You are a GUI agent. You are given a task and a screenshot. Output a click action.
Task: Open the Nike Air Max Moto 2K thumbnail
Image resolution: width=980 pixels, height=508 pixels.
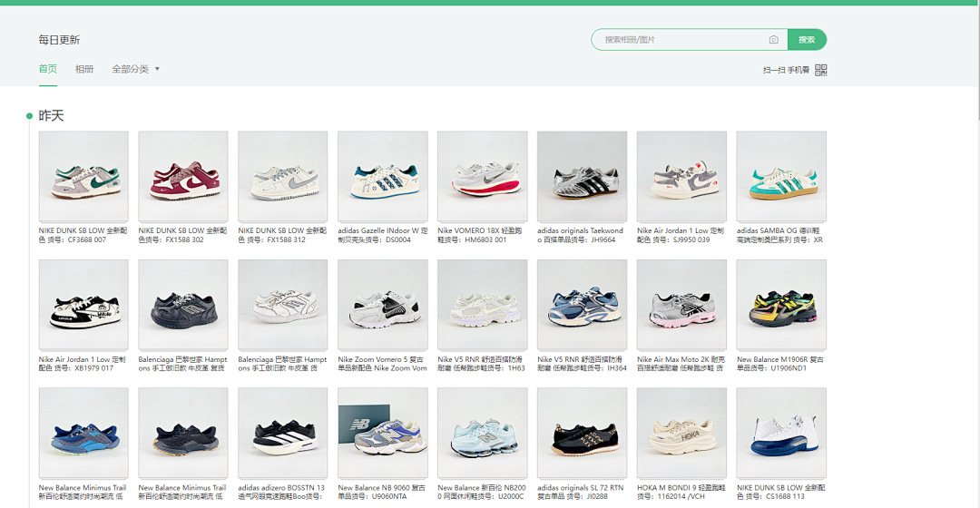click(681, 305)
